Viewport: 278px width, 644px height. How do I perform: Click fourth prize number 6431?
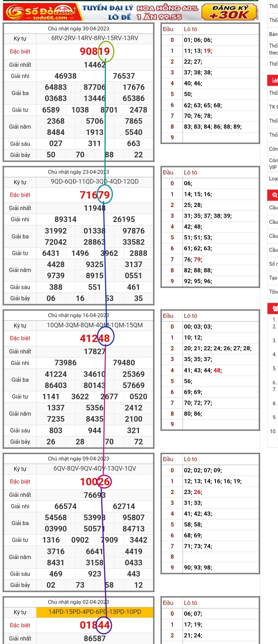51,253
